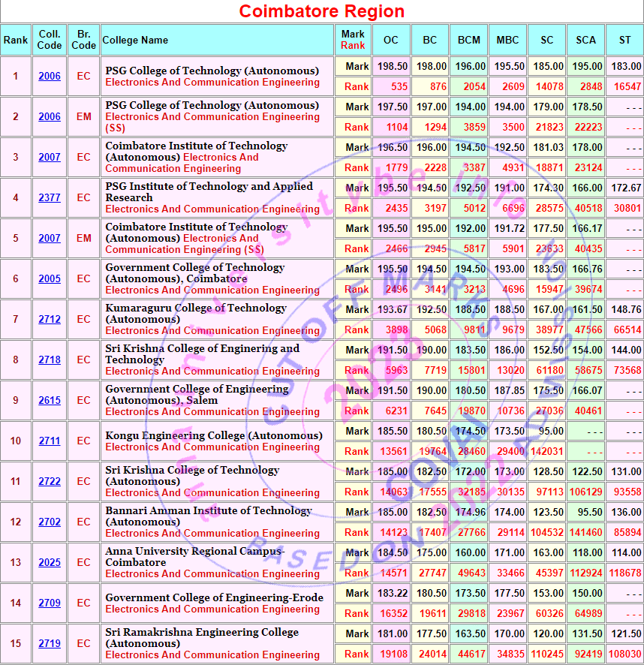
Task: Click the Coimbatore Region title
Action: pos(322,11)
